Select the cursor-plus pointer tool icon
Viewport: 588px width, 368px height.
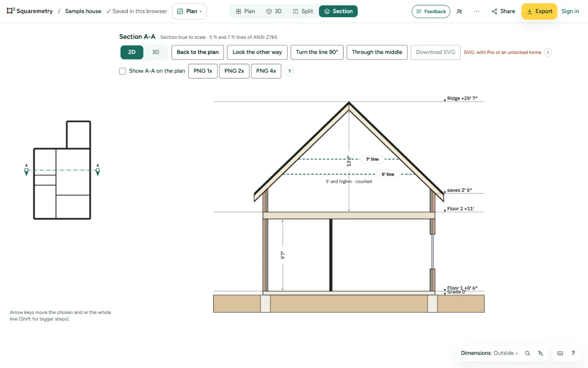pos(540,353)
